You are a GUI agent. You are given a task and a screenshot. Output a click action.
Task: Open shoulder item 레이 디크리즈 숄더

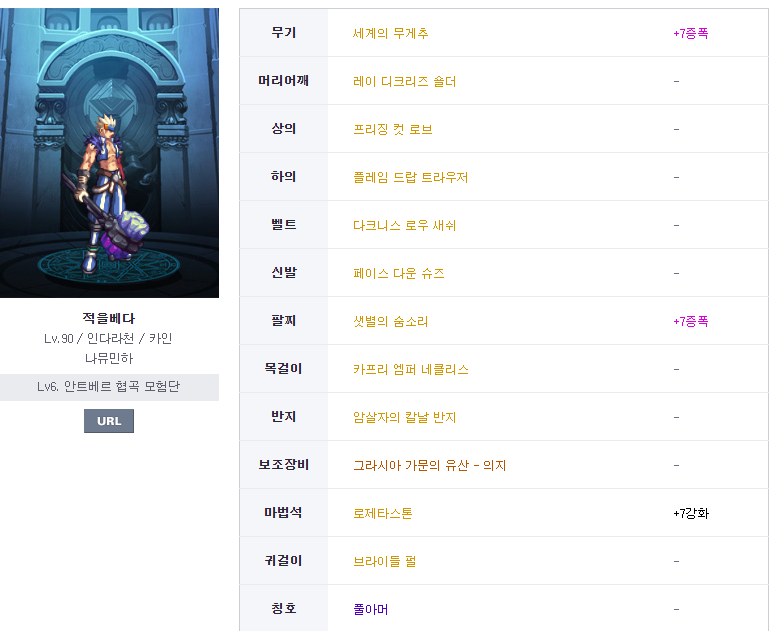pos(404,81)
